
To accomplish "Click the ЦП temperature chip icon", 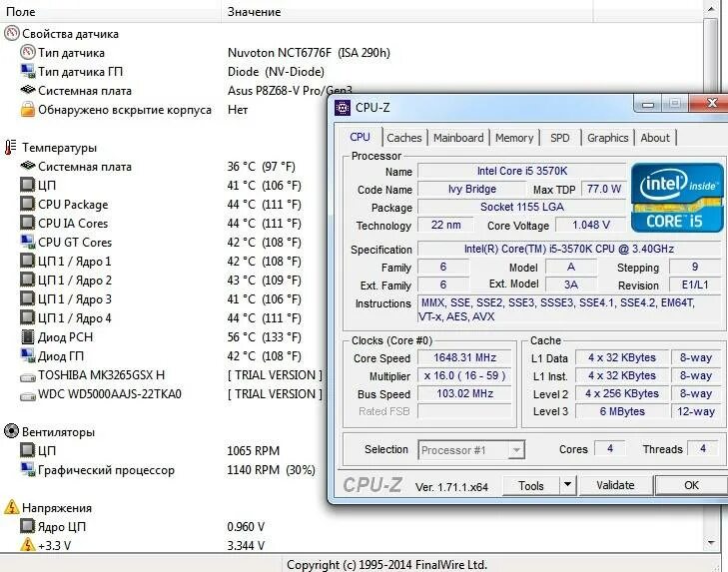I will pos(28,186).
